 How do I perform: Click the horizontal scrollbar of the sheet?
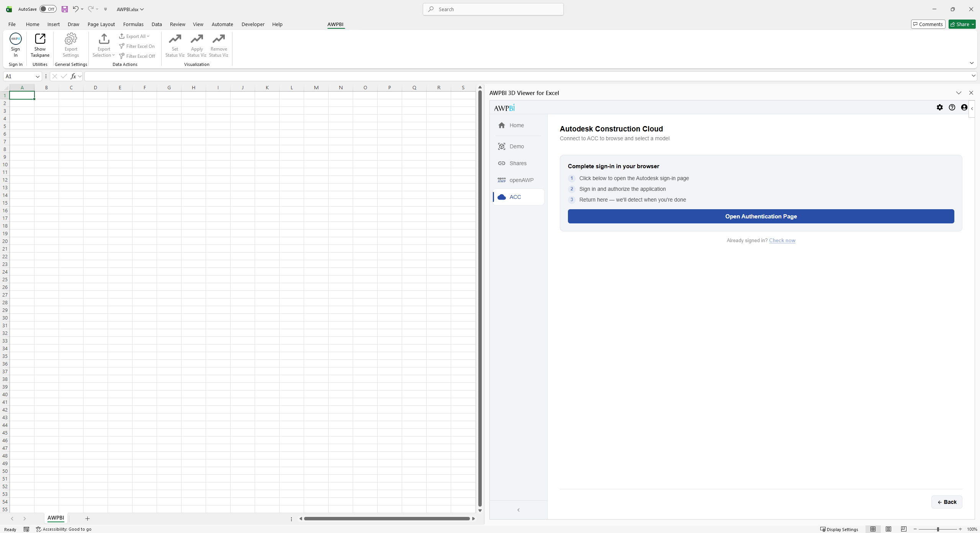387,518
